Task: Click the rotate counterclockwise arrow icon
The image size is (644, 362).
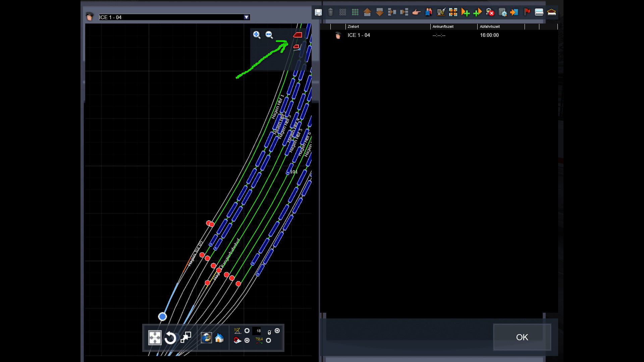Action: click(170, 338)
